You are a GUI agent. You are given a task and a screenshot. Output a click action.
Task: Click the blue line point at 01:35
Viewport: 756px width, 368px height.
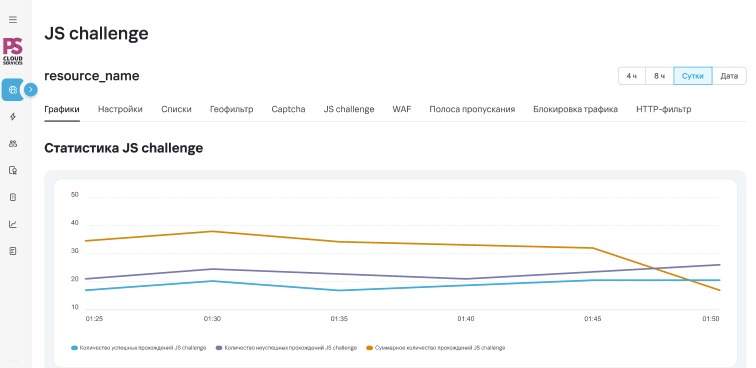[339, 290]
